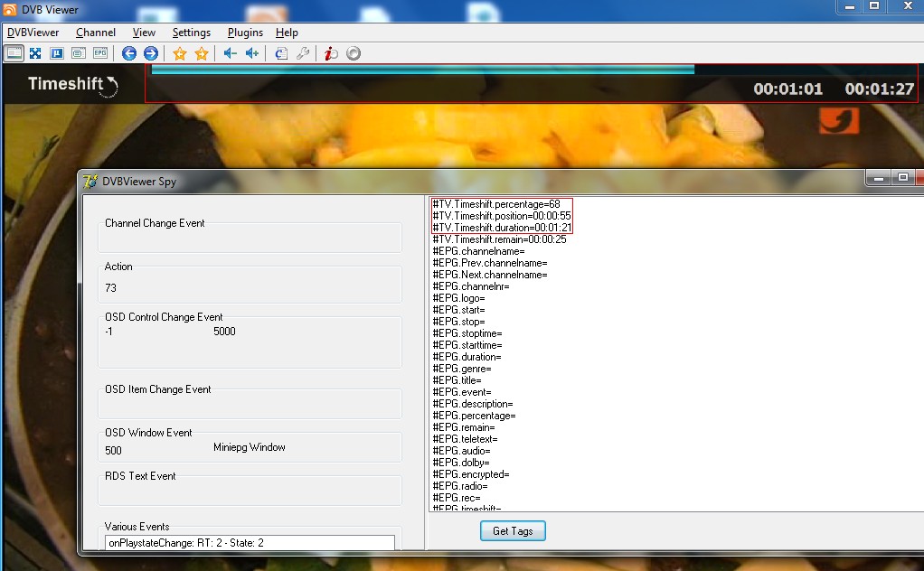Click the 00:01:27 timeshift duration time
The image size is (924, 571).
point(879,89)
